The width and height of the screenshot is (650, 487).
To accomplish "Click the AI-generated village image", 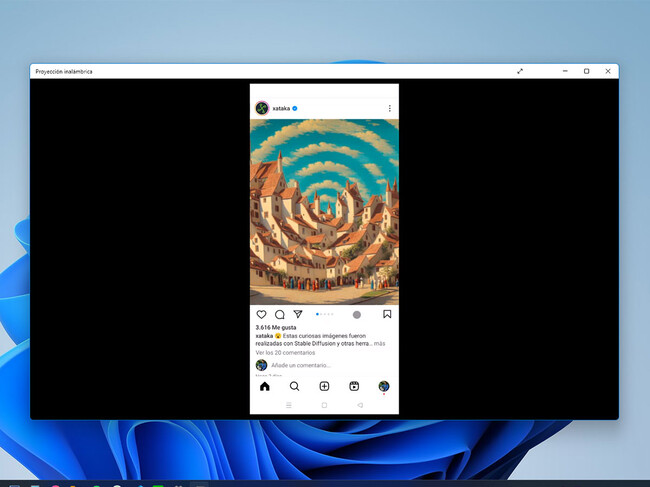I will pos(324,212).
